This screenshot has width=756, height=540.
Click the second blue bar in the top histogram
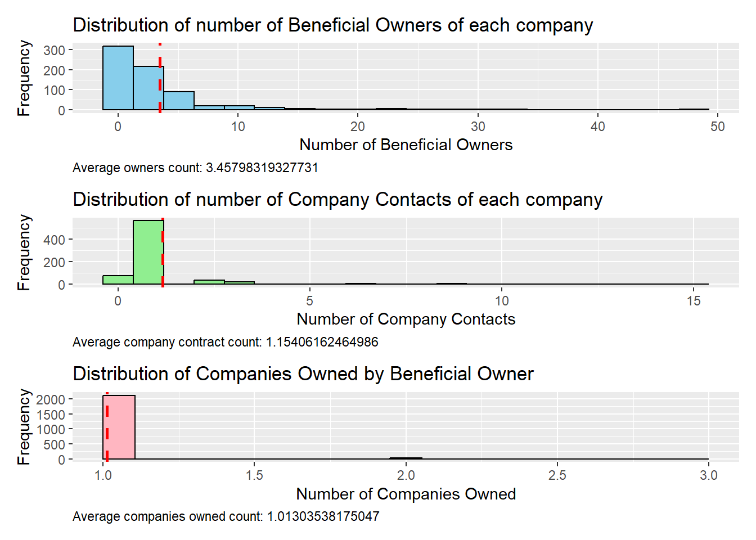click(x=147, y=88)
